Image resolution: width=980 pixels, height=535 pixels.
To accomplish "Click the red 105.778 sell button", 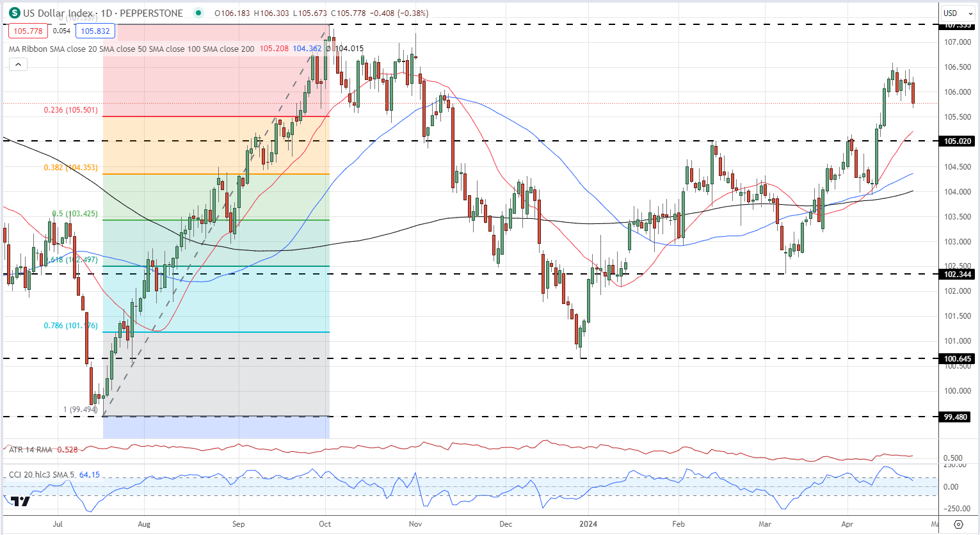I will tap(28, 31).
